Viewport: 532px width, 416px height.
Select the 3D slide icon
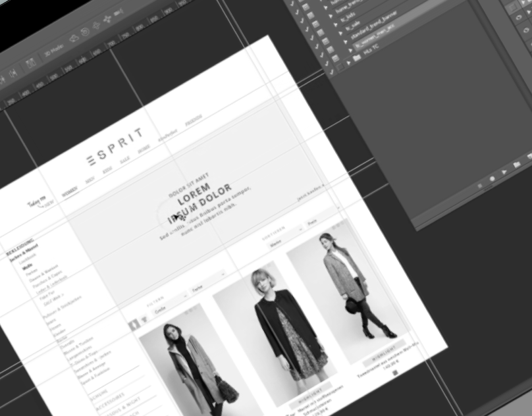pyautogui.click(x=107, y=19)
